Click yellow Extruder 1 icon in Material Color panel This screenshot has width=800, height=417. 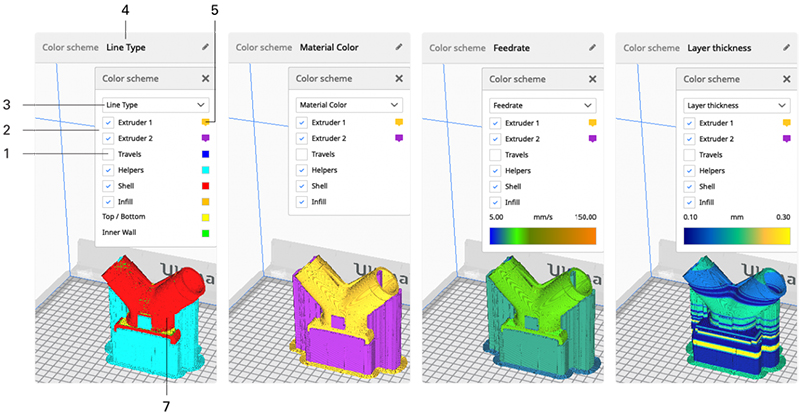[398, 122]
